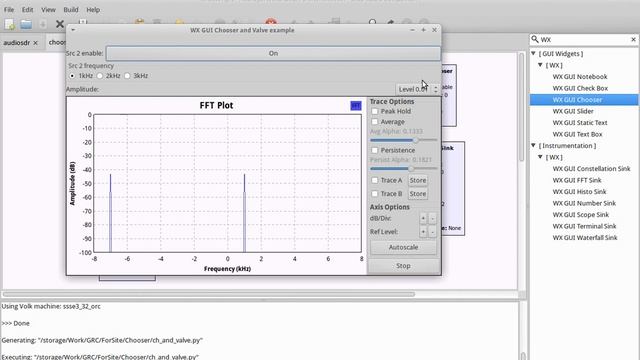Open the Build menu
Image resolution: width=640 pixels, height=360 pixels.
tap(71, 9)
